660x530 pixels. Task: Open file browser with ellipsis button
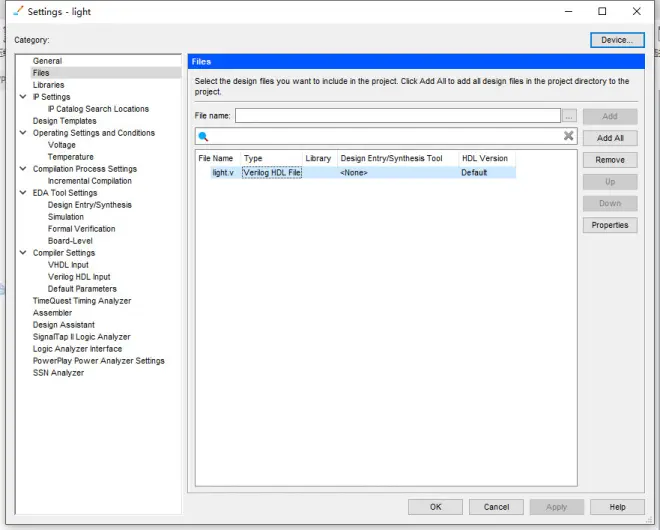[569, 116]
